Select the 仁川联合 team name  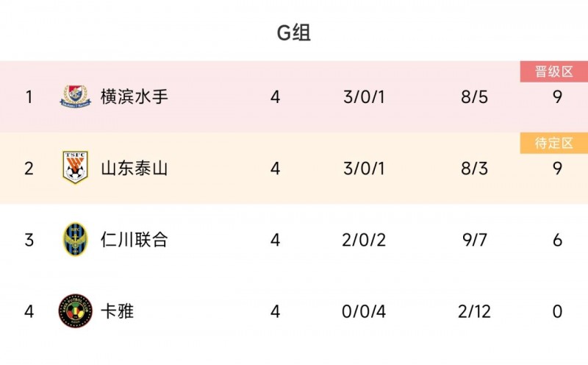tap(135, 239)
